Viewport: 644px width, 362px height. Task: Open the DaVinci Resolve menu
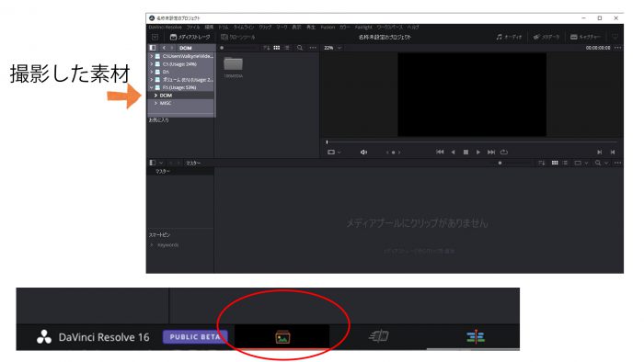165,27
